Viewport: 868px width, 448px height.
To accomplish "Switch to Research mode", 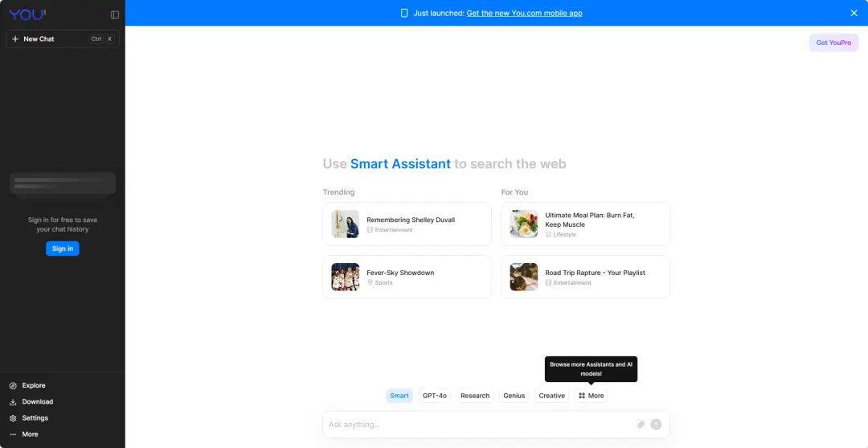I will [475, 396].
